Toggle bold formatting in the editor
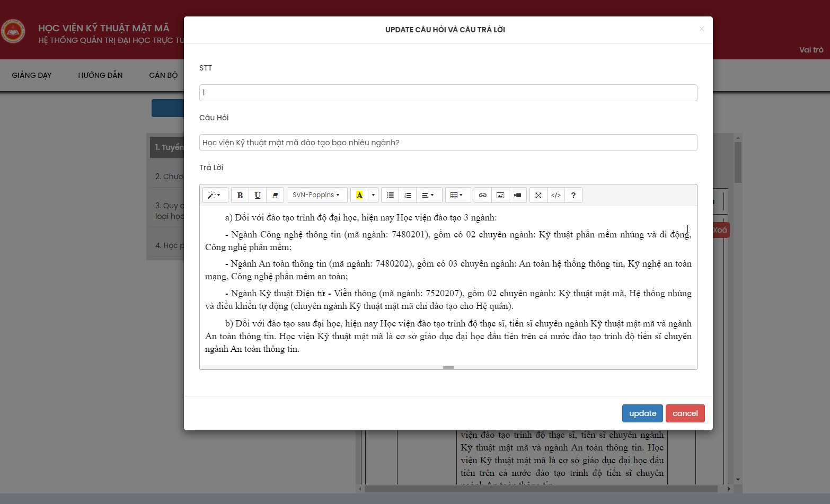Viewport: 830px width, 504px height. coord(240,195)
